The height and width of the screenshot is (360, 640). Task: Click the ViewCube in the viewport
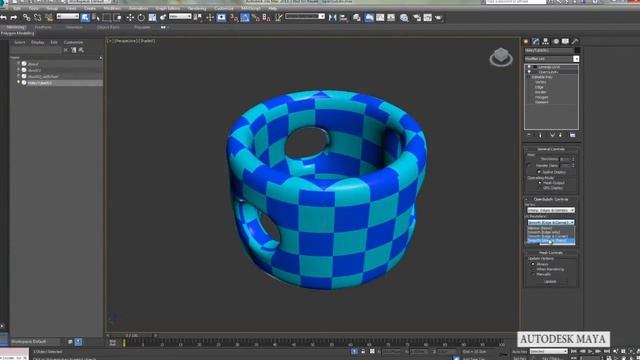coord(501,57)
